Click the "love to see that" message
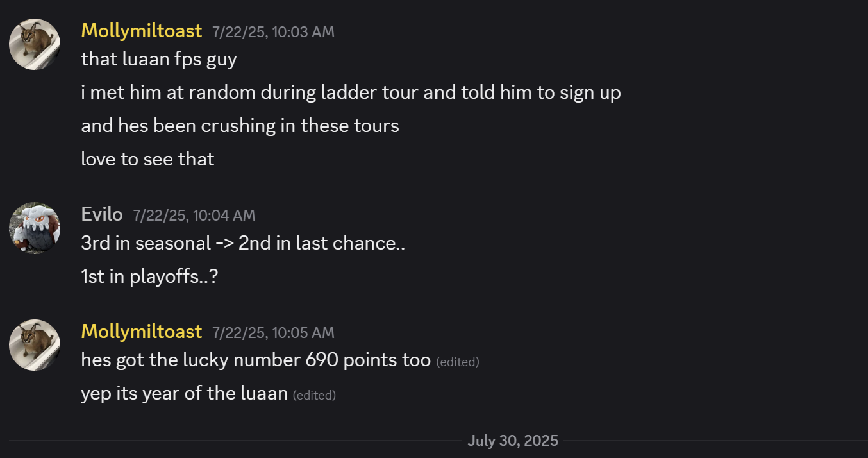Image resolution: width=868 pixels, height=458 pixels. [147, 159]
